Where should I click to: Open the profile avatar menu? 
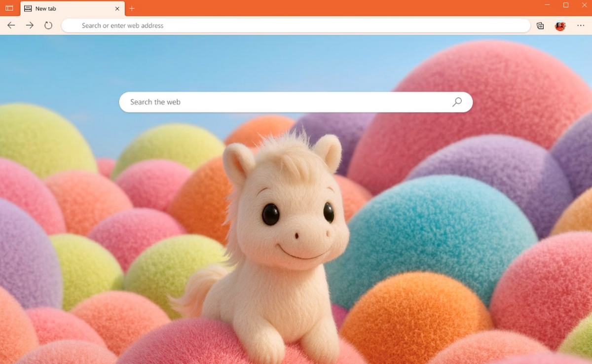[560, 26]
